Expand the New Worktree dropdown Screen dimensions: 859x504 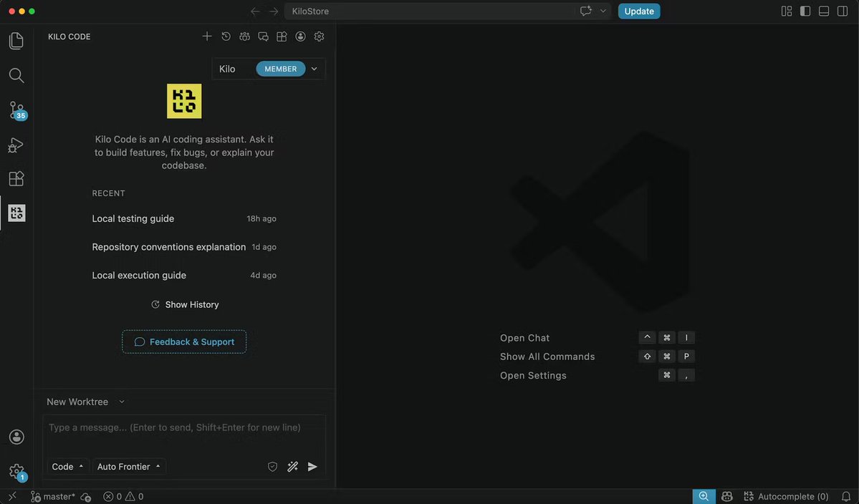(x=85, y=402)
